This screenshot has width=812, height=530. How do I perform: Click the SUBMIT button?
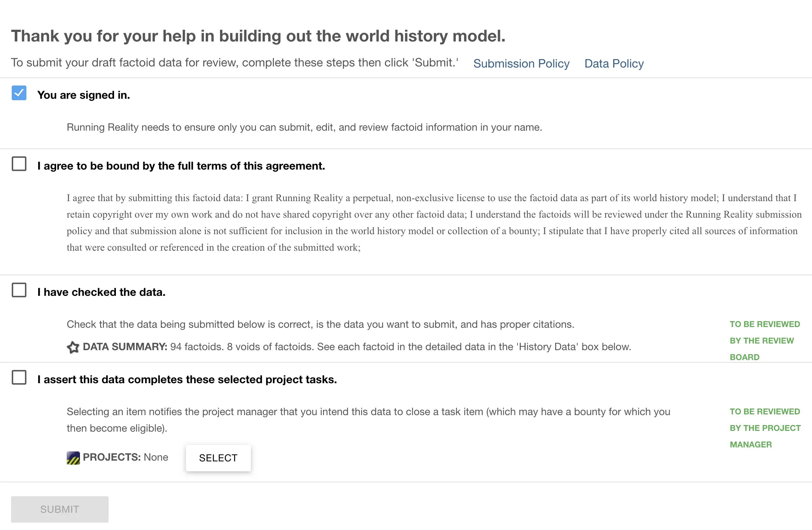click(60, 509)
